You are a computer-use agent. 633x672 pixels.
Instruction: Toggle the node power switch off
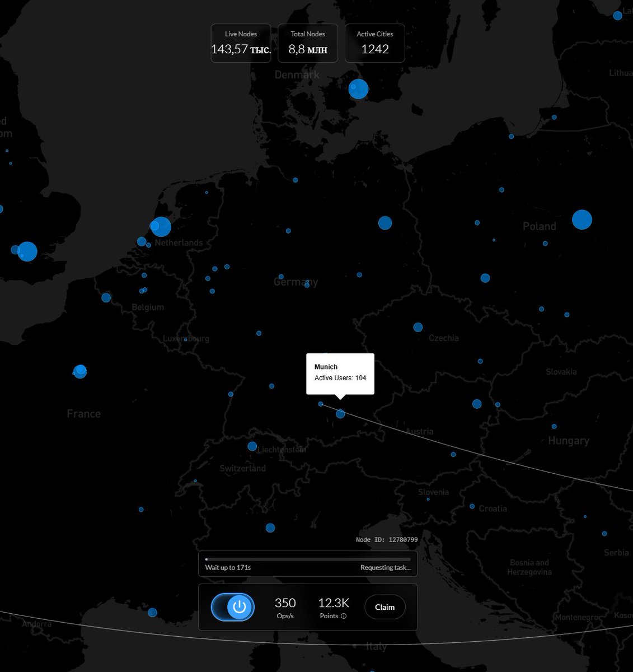pyautogui.click(x=233, y=607)
